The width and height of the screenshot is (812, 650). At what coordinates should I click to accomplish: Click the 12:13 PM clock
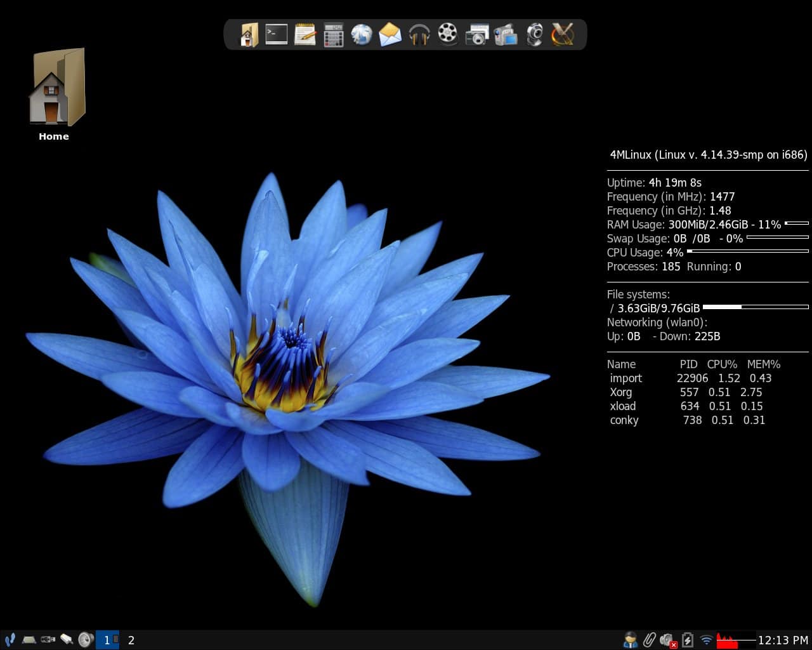[783, 640]
